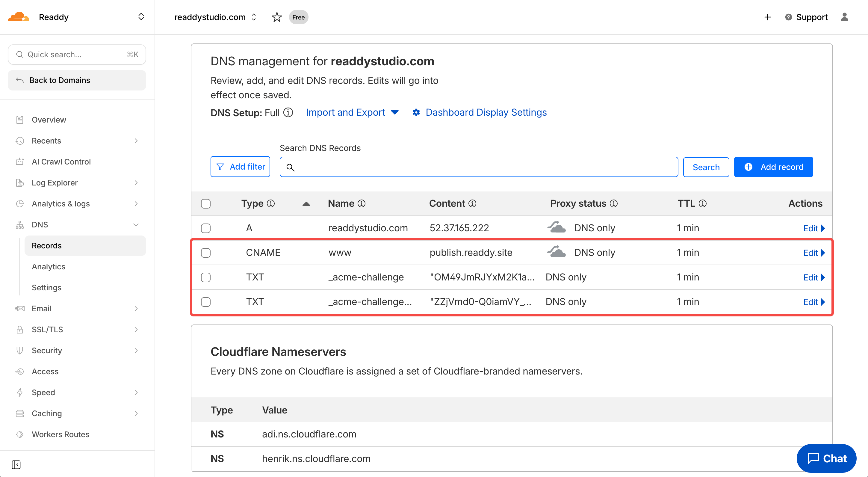Click the Cloudflare logo

pyautogui.click(x=19, y=17)
